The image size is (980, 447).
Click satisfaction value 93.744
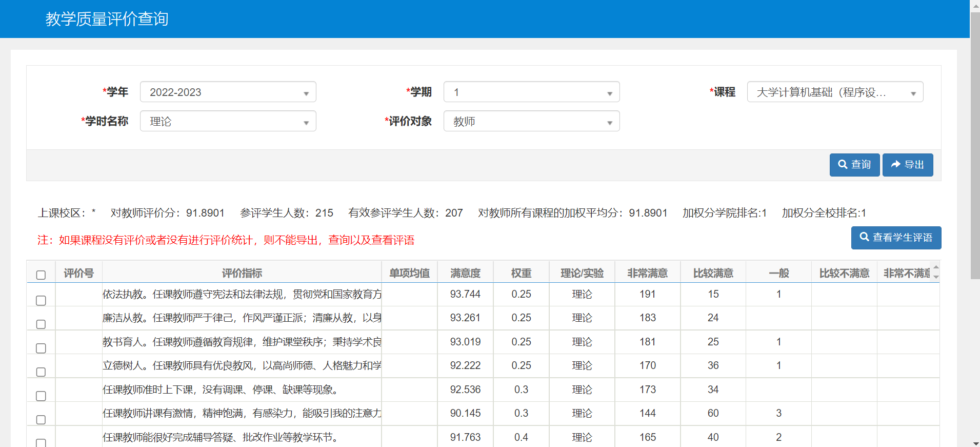[x=465, y=294]
